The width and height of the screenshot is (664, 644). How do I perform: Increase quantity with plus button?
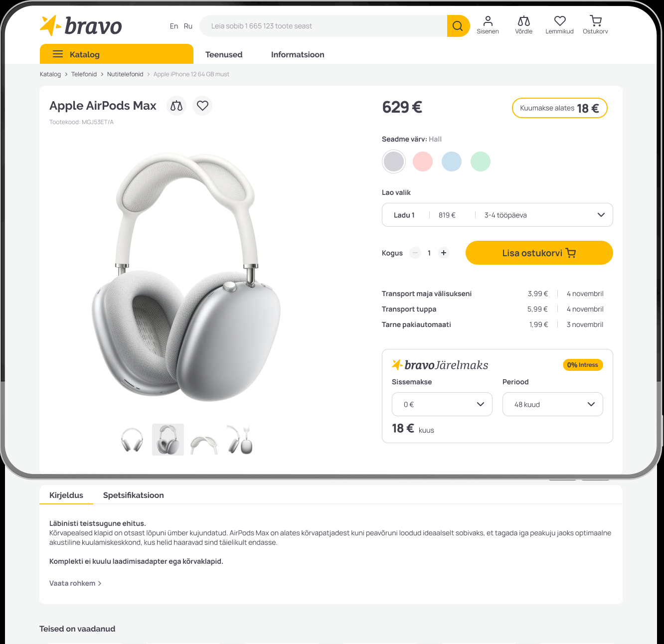pos(444,253)
